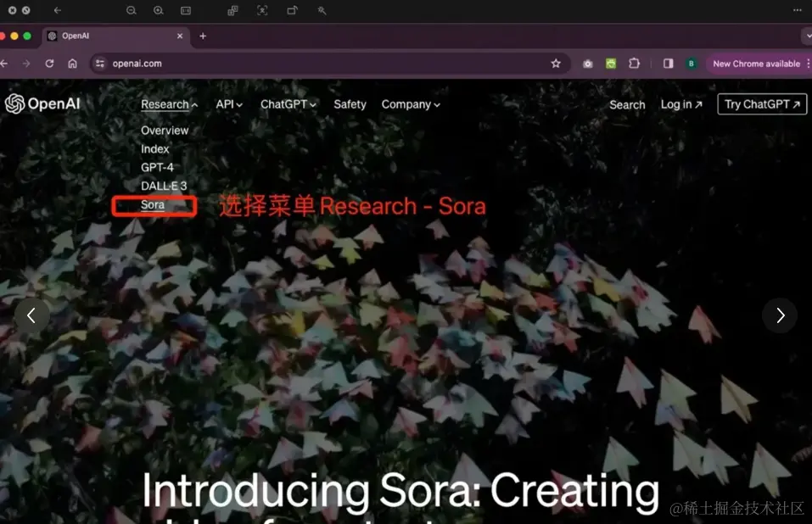Click the rotate image icon in viewer toolbar
The image size is (812, 524).
pyautogui.click(x=293, y=10)
